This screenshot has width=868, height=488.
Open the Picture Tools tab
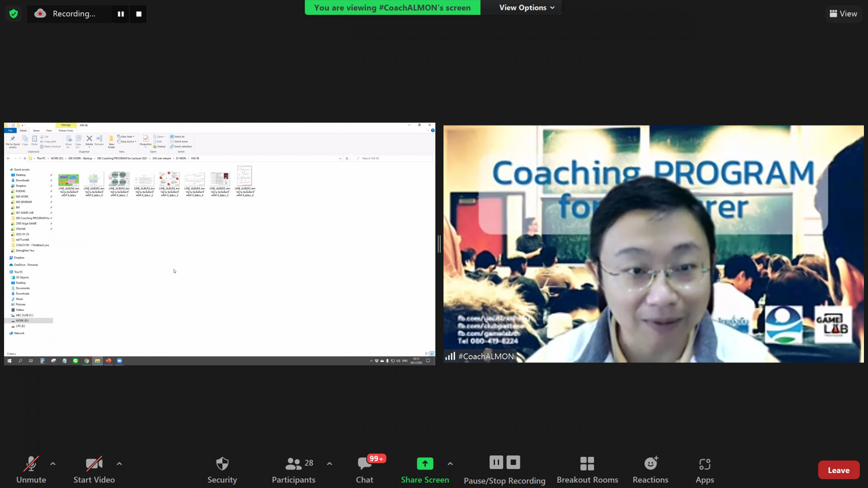(66, 131)
